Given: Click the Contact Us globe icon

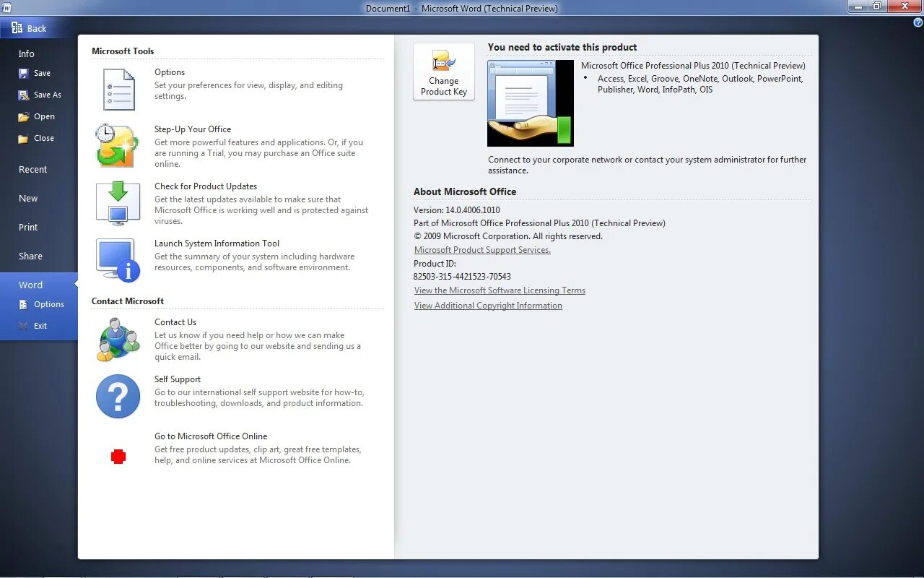Looking at the screenshot, I should [118, 339].
